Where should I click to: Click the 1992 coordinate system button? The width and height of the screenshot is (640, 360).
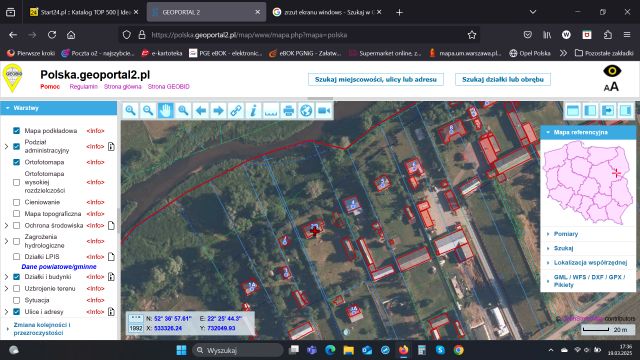(x=136, y=328)
